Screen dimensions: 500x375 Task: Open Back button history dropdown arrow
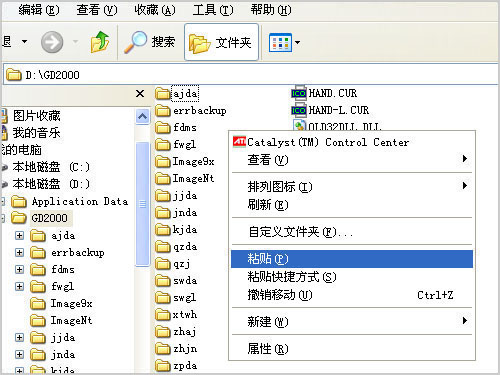click(x=24, y=42)
